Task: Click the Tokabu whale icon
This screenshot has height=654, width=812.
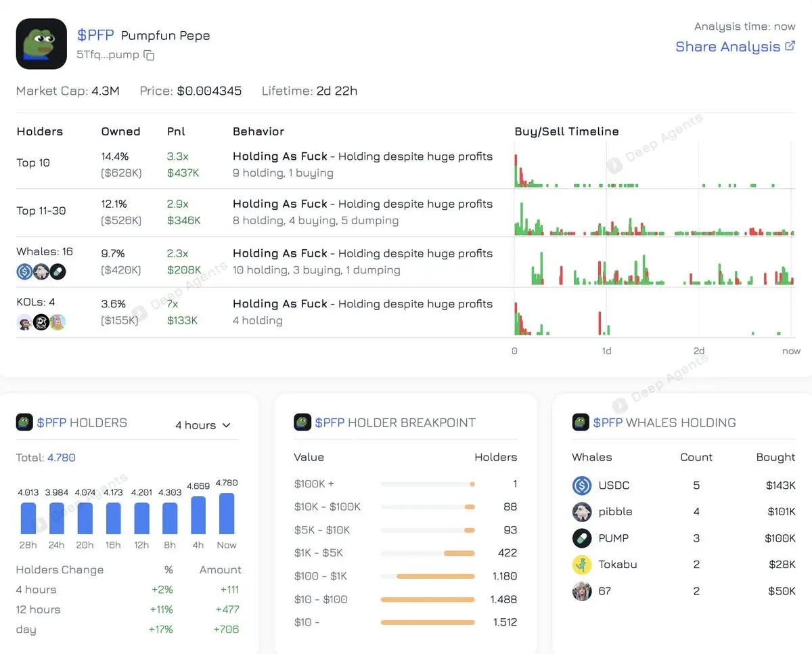Action: 582,565
